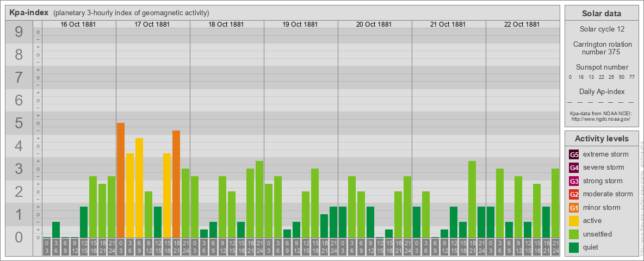Image resolution: width=644 pixels, height=261 pixels.
Task: Click Kp scale number 9
Action: coord(19,32)
